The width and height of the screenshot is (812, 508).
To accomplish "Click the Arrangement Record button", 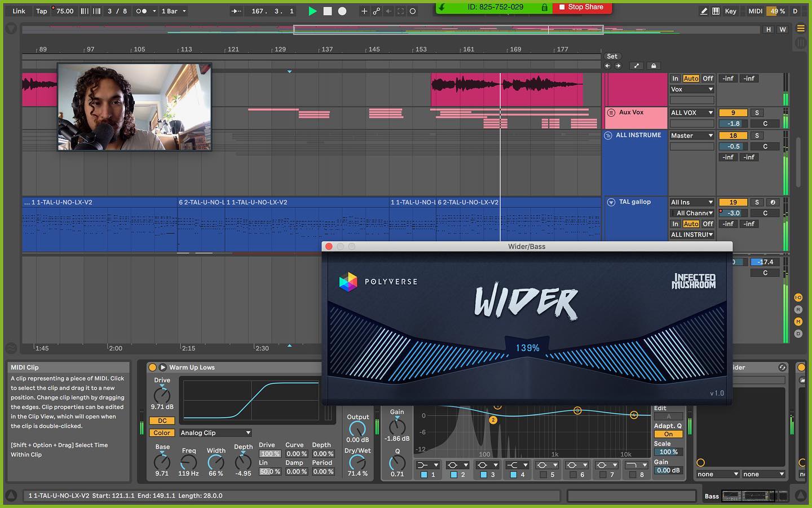I will [x=342, y=11].
